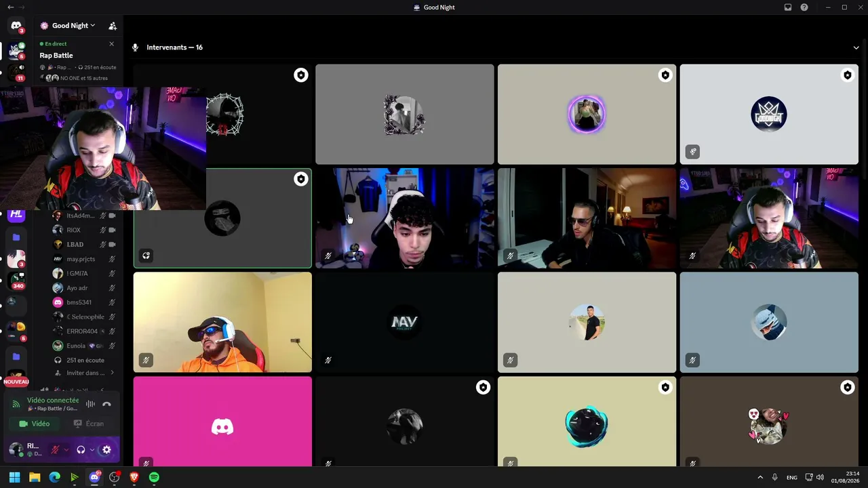Viewport: 868px width, 488px height.
Task: Open the volume icon in system tray
Action: click(x=820, y=477)
